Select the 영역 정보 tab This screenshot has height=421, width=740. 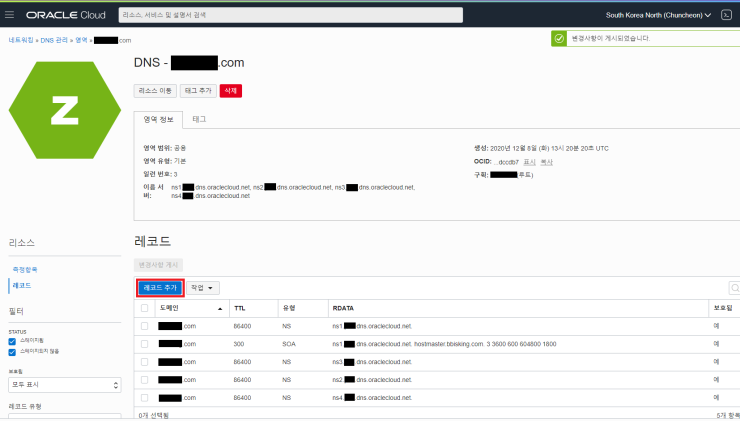point(158,119)
